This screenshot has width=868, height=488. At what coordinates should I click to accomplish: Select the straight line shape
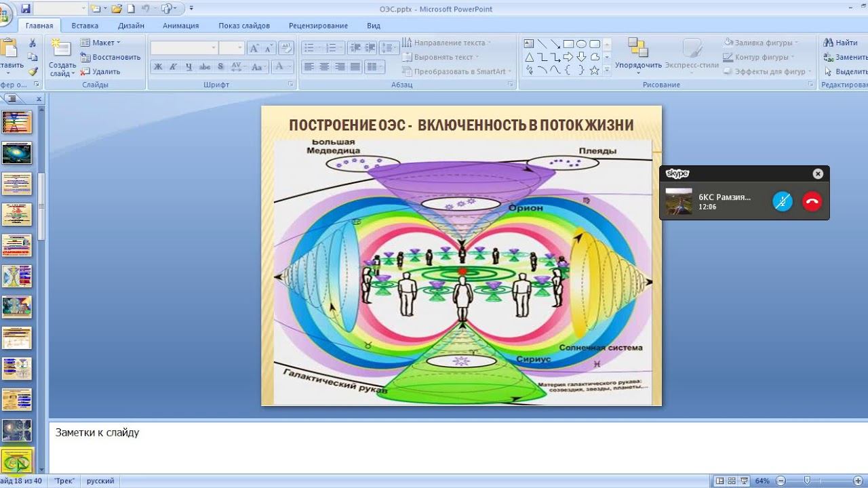542,43
